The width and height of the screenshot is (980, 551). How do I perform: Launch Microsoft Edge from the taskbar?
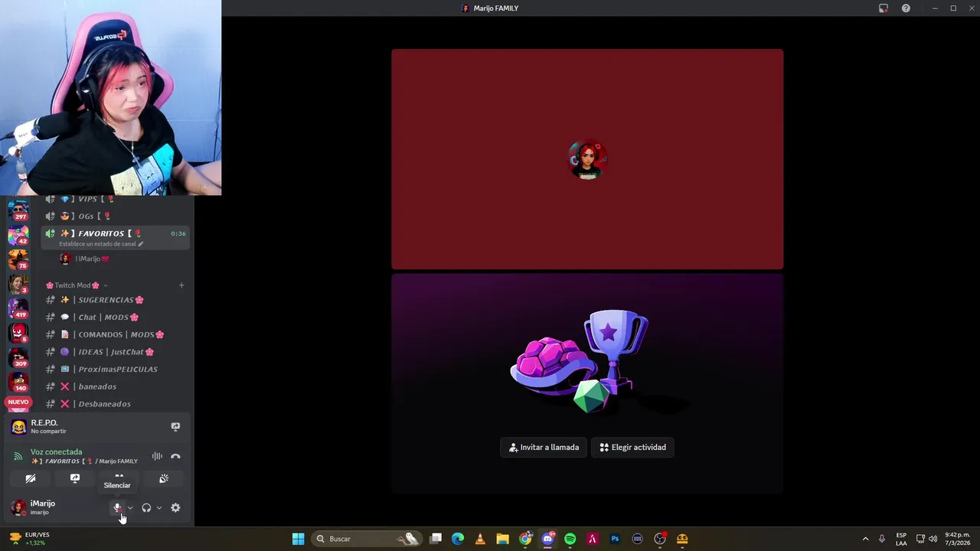(x=458, y=539)
